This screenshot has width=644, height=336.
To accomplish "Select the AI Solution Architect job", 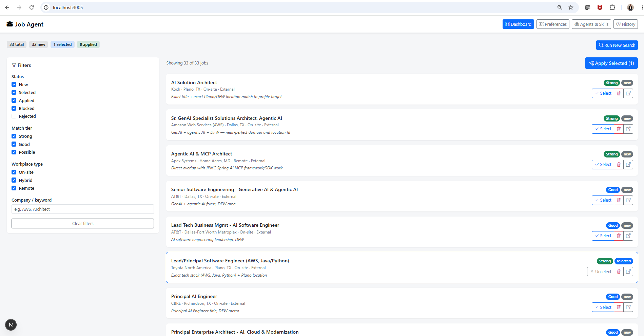I will pos(603,93).
